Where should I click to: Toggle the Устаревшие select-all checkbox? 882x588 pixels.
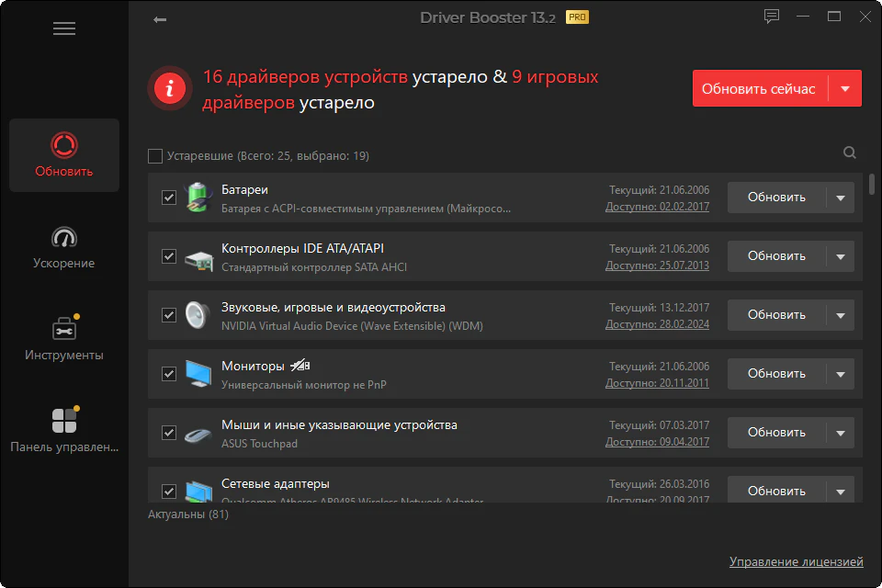[155, 156]
